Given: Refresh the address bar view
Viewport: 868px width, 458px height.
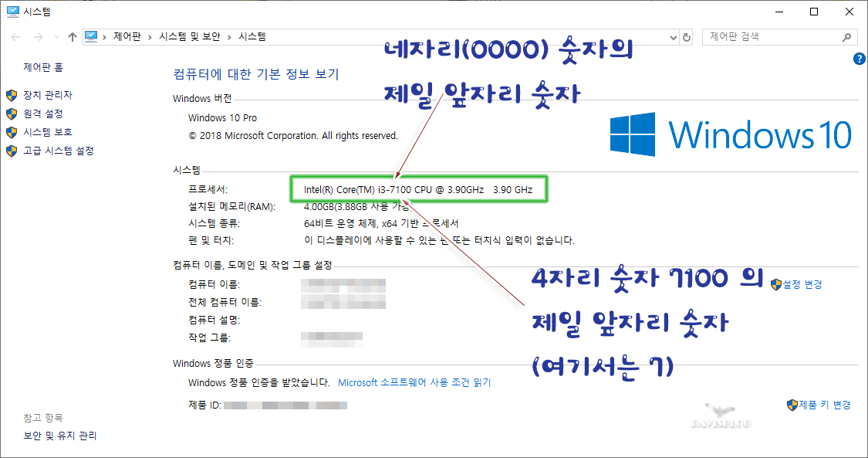Looking at the screenshot, I should pyautogui.click(x=687, y=38).
